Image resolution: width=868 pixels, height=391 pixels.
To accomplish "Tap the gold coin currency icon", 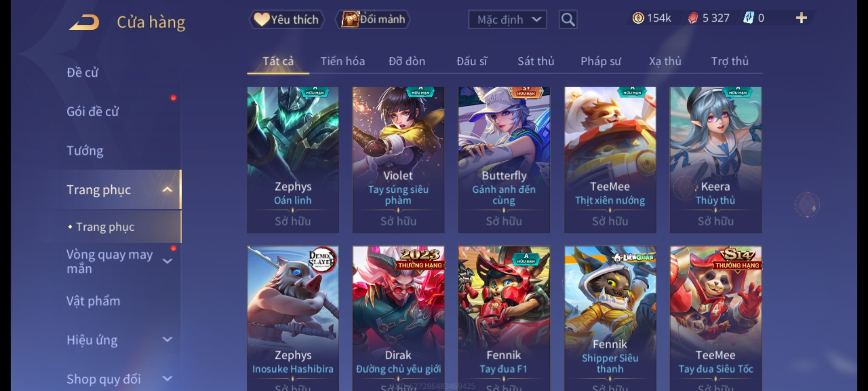I will pos(638,18).
